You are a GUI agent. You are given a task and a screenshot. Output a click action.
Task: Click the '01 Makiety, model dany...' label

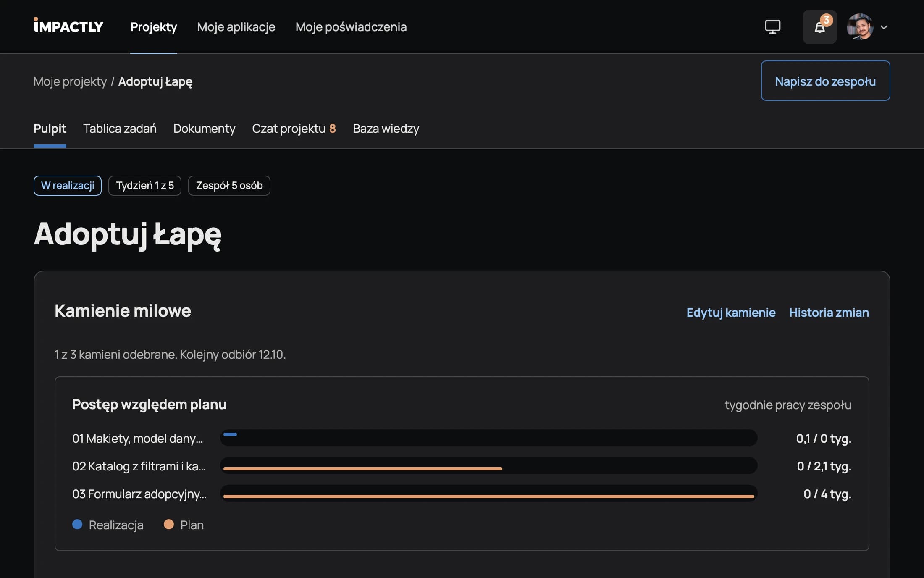(x=137, y=439)
